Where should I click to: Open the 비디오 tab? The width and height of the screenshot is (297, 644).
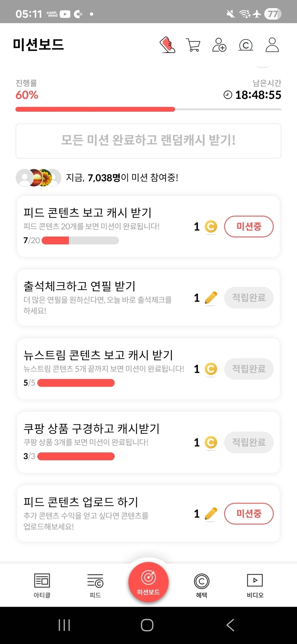tap(255, 585)
